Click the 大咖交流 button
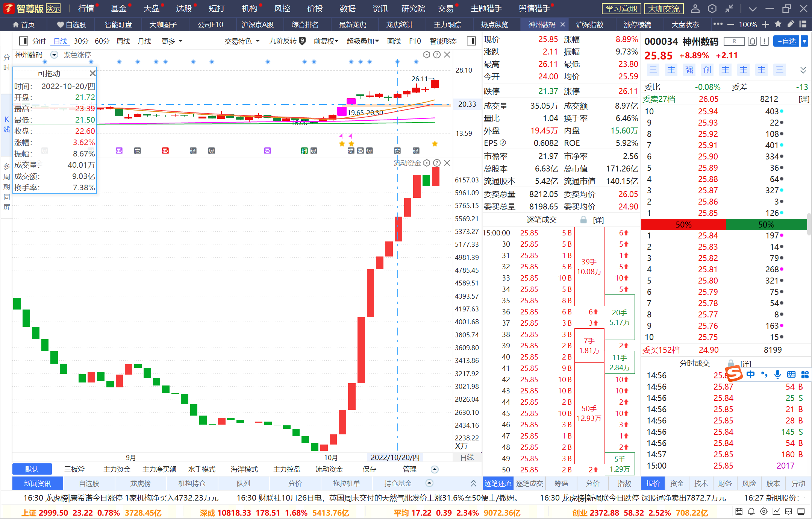Screen dimensions: 812x519 [x=664, y=9]
